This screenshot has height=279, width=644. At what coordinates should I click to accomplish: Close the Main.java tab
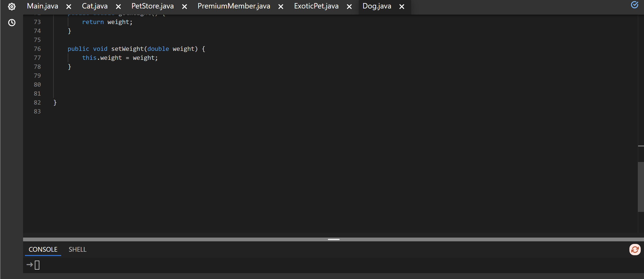[x=69, y=7]
